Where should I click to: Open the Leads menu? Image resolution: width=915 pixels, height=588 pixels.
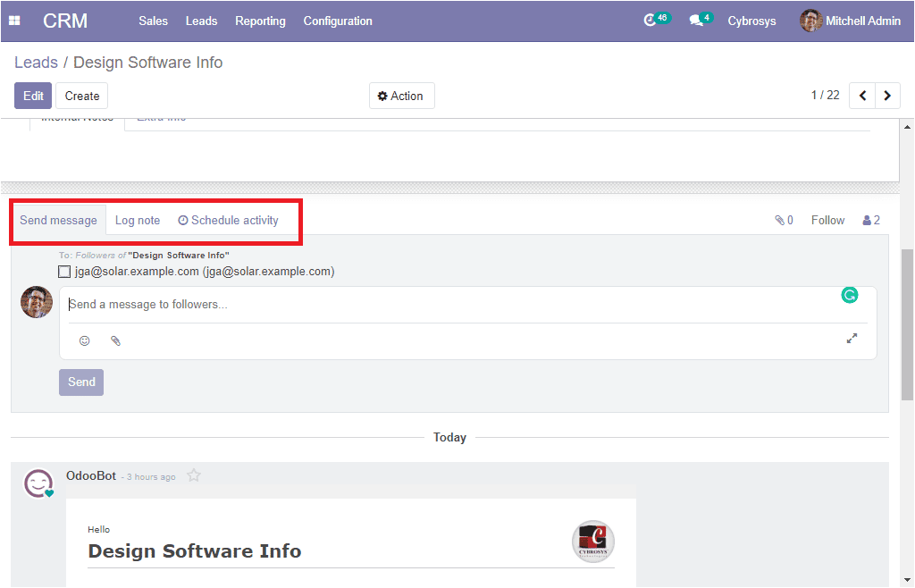click(x=201, y=21)
